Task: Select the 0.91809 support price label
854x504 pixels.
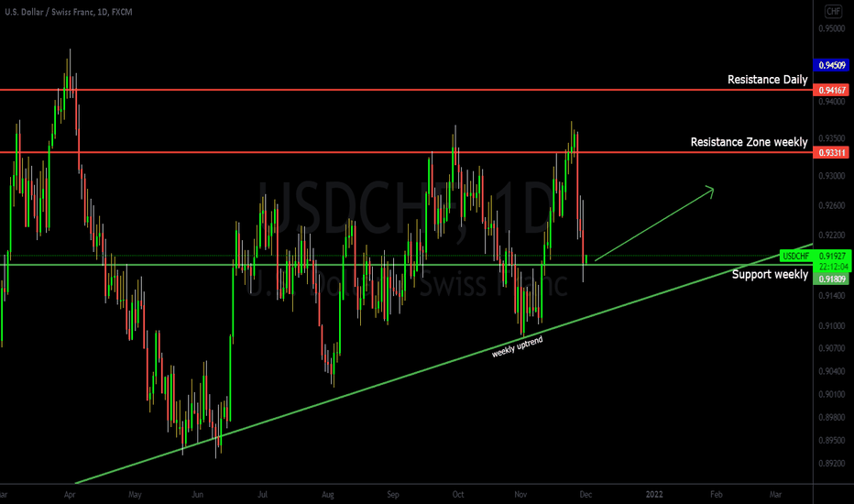Action: click(832, 279)
